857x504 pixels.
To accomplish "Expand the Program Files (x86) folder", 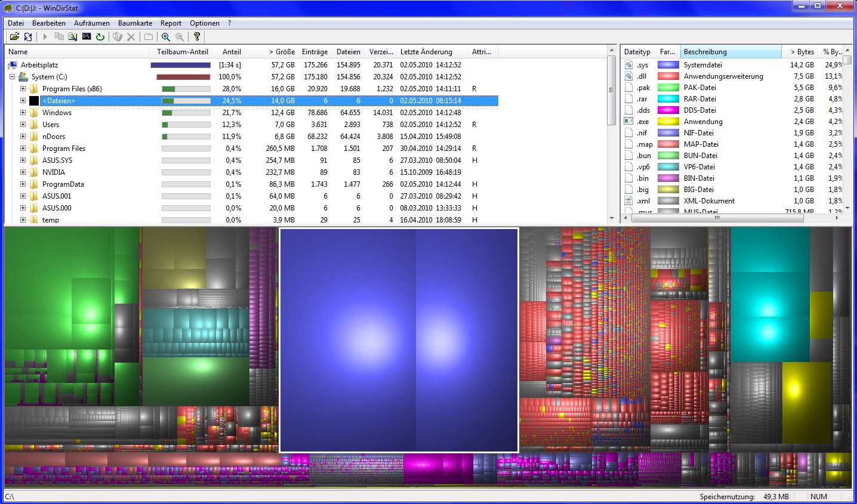I will [23, 89].
